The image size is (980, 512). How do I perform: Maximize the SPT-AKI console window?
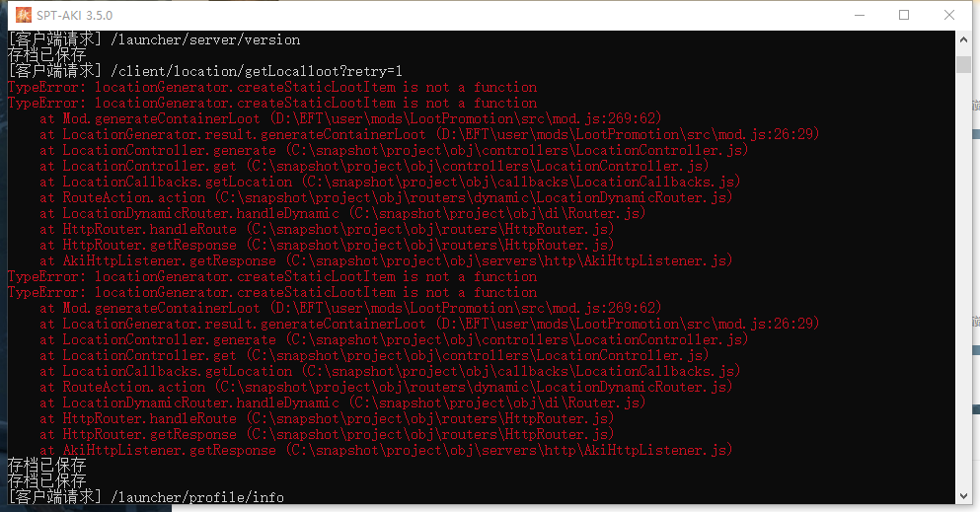point(904,15)
